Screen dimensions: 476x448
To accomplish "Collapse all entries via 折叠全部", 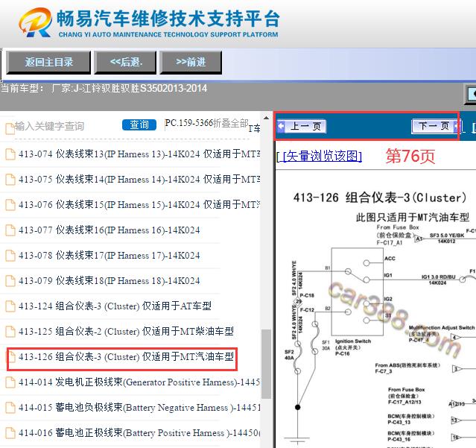I will [231, 123].
